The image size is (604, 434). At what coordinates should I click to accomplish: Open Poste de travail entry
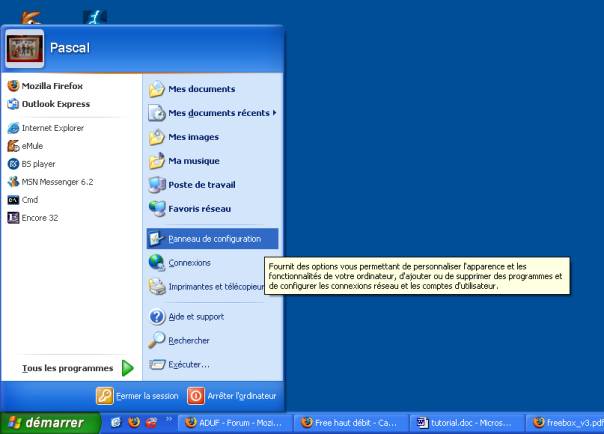pos(212,185)
